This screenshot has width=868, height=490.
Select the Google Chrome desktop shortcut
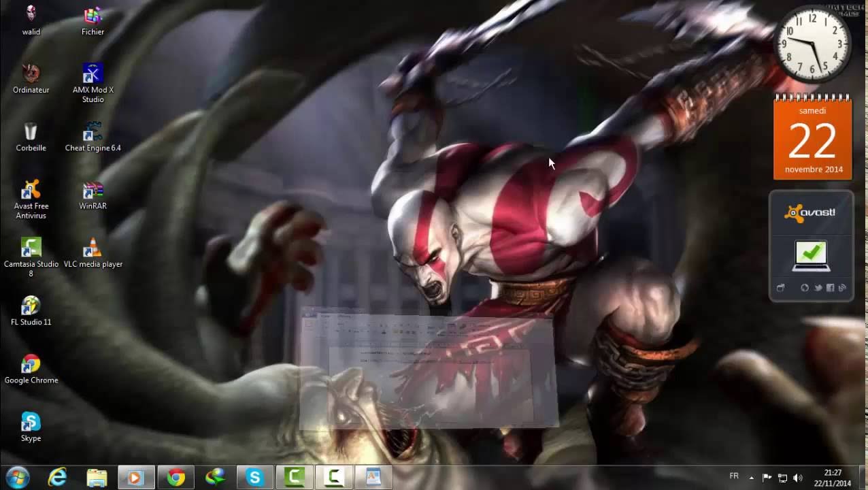pos(31,369)
